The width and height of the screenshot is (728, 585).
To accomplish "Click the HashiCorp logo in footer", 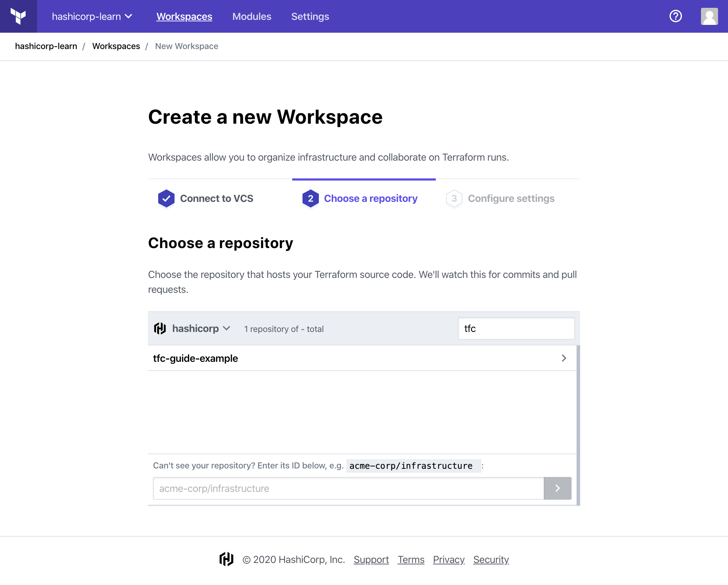I will [x=226, y=559].
